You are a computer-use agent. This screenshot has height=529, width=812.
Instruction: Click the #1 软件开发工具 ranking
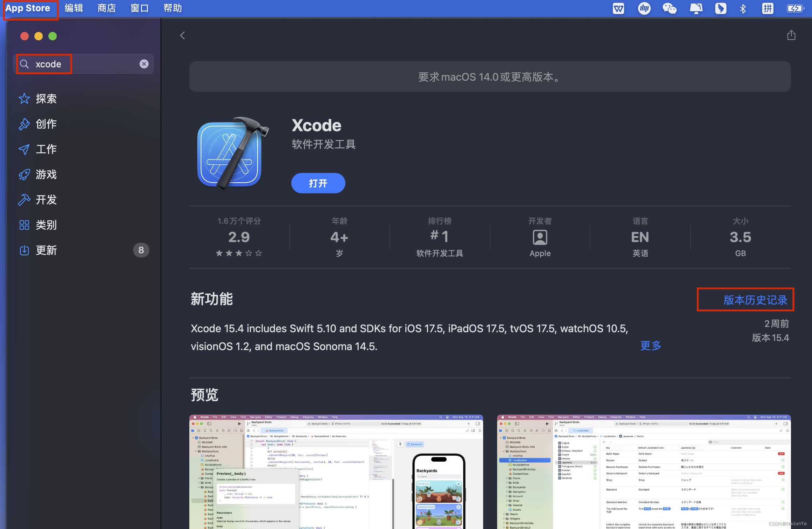tap(440, 237)
